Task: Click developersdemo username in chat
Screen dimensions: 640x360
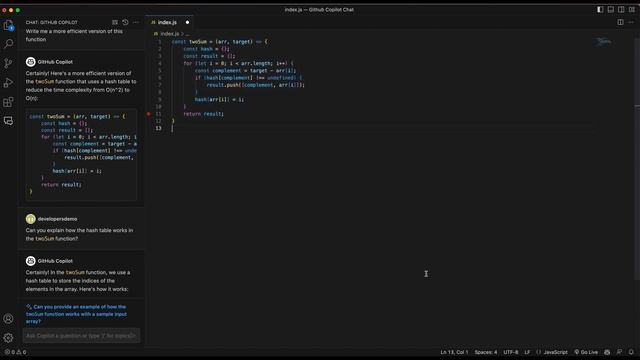Action: click(x=57, y=219)
